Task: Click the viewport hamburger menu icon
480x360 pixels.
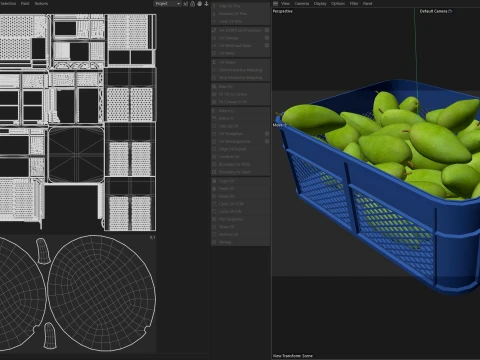Action: coord(275,3)
